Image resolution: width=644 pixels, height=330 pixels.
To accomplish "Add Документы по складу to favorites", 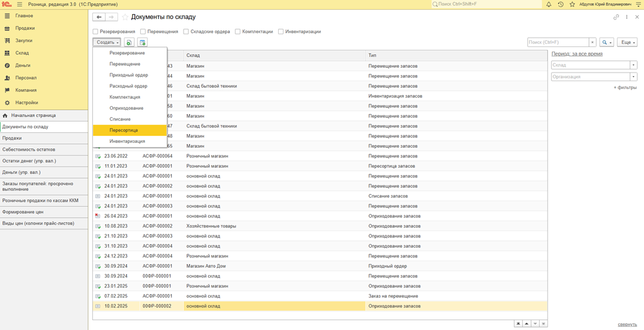I will coord(125,17).
